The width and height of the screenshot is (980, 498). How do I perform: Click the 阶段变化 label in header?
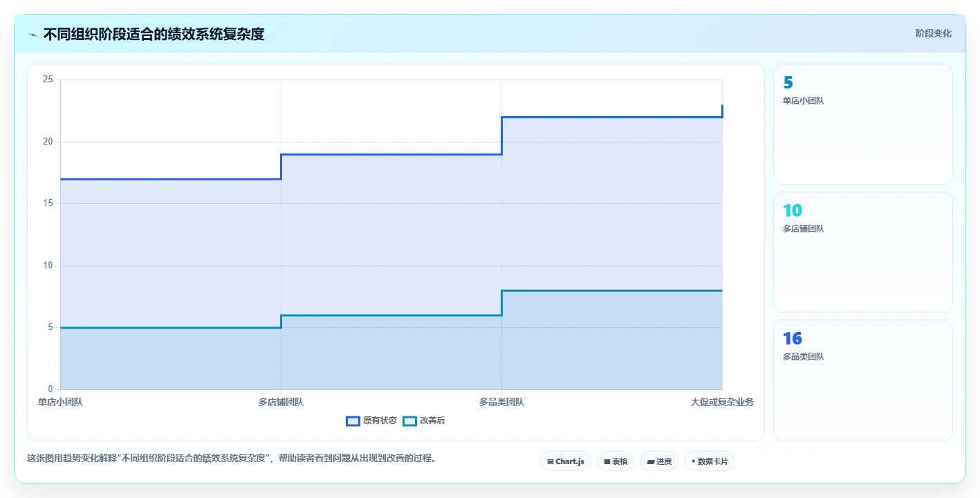pyautogui.click(x=933, y=33)
